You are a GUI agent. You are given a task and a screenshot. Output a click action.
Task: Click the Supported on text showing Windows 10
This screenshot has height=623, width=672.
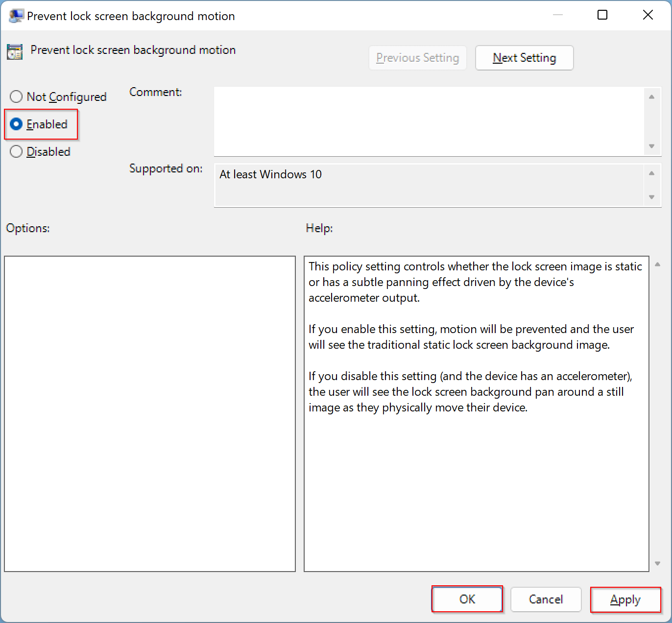(x=270, y=174)
